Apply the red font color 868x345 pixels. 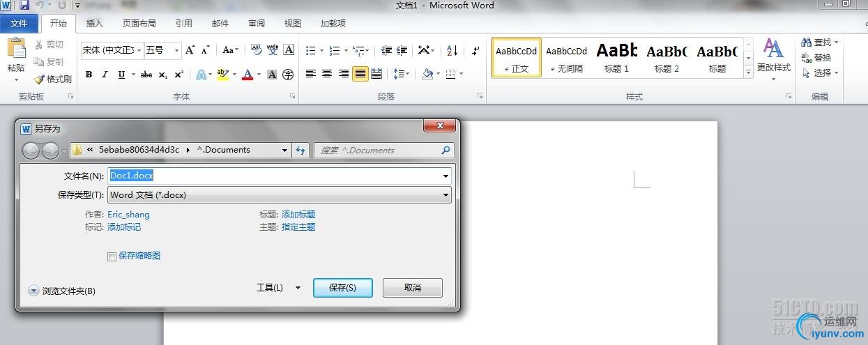tap(247, 75)
